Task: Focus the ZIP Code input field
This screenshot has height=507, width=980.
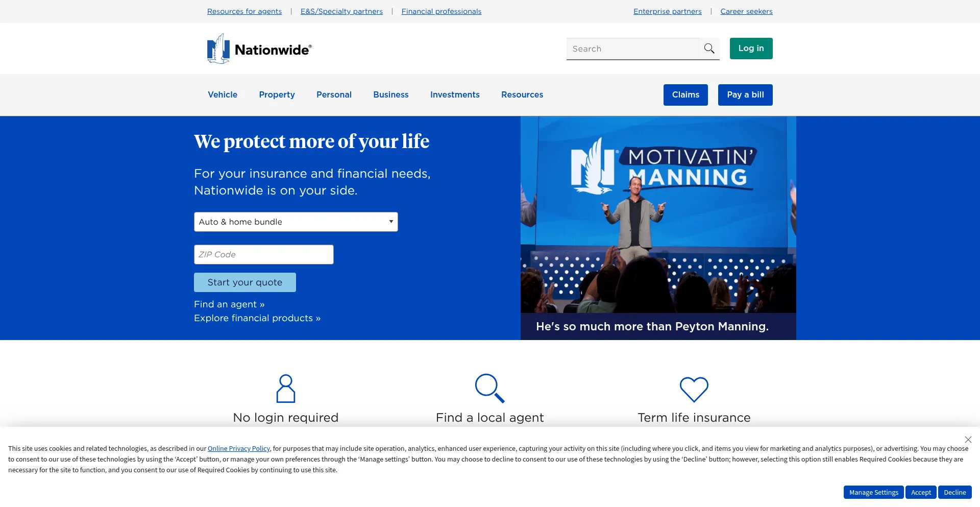Action: pos(264,254)
